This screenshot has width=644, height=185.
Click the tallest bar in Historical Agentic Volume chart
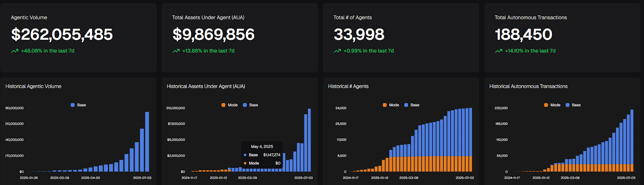pyautogui.click(x=147, y=142)
